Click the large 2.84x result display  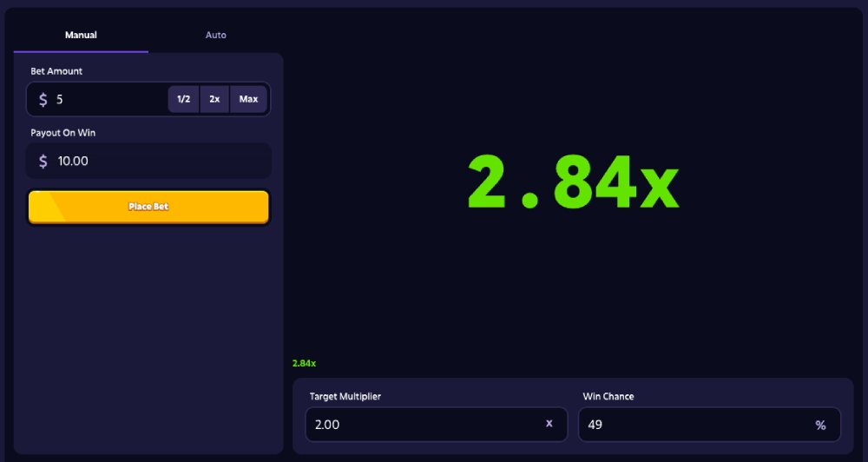[573, 181]
